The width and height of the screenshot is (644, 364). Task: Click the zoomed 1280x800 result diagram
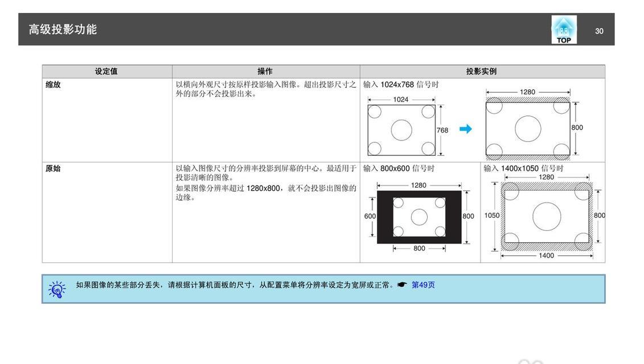528,129
